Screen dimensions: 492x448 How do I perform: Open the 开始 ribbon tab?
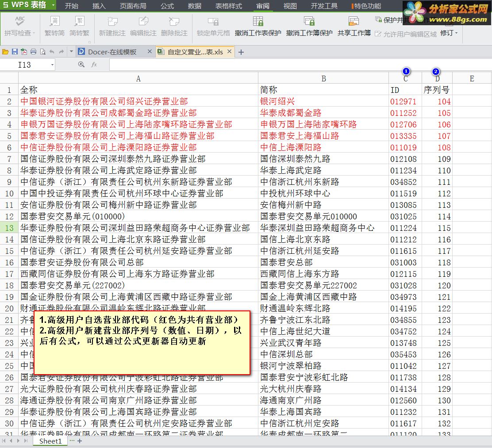coord(72,6)
